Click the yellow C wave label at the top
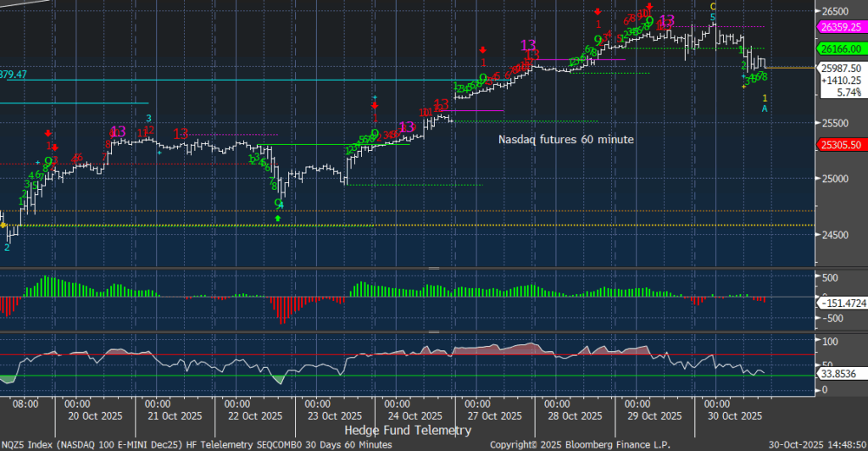The image size is (868, 451). tap(713, 7)
